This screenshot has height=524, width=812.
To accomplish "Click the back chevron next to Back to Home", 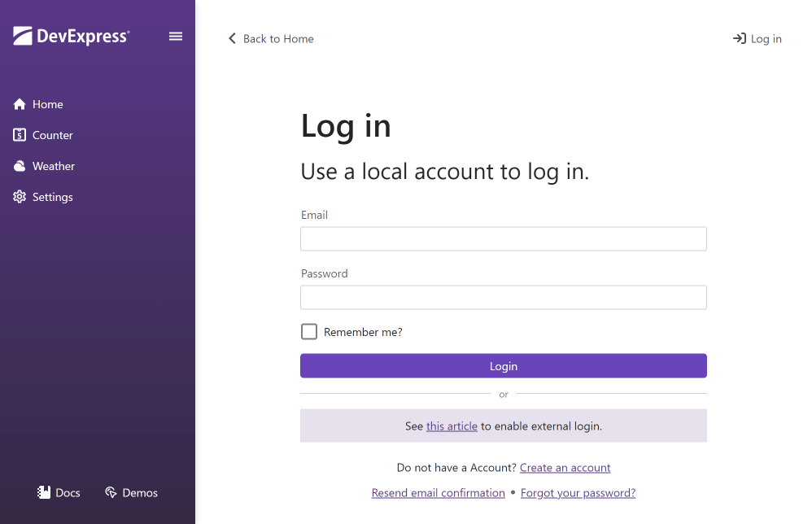I will 232,38.
